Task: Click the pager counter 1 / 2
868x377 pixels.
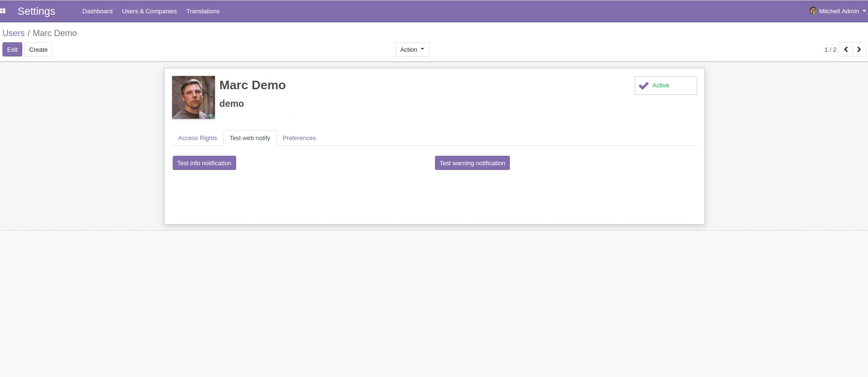Action: click(830, 49)
